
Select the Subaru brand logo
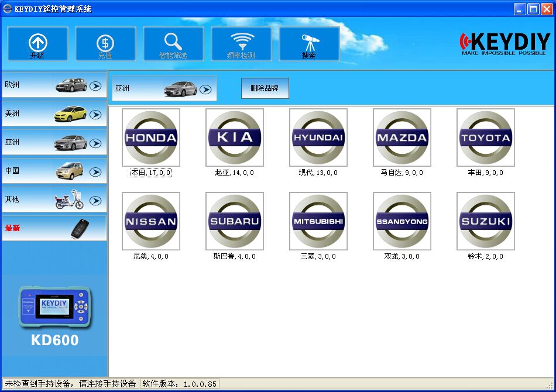pyautogui.click(x=235, y=221)
